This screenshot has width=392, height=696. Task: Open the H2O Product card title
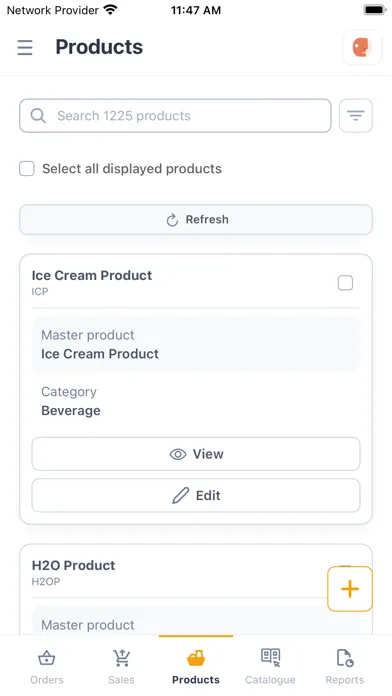(73, 565)
